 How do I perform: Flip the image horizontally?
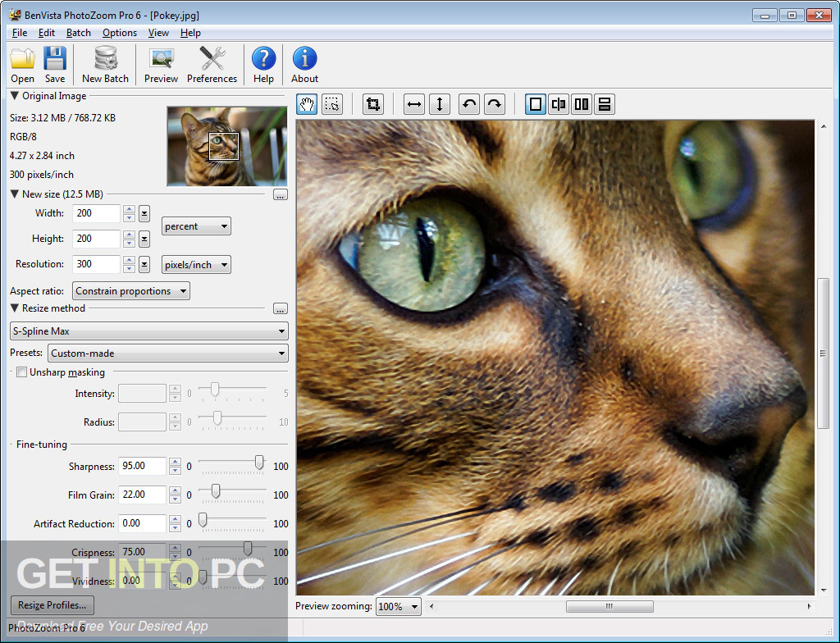coord(413,103)
